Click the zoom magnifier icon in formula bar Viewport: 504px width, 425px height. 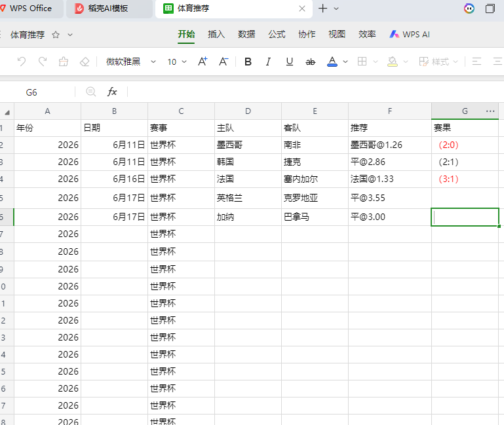click(91, 92)
